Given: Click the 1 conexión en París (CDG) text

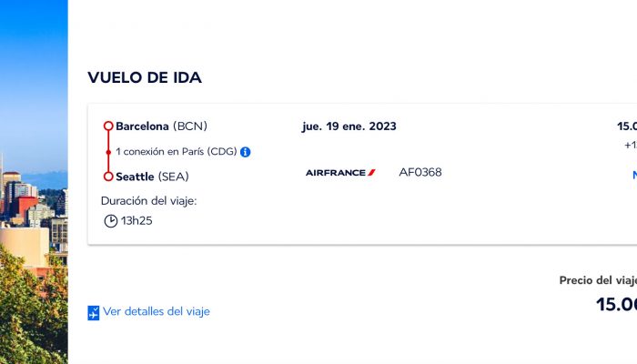Looking at the screenshot, I should pyautogui.click(x=177, y=152).
